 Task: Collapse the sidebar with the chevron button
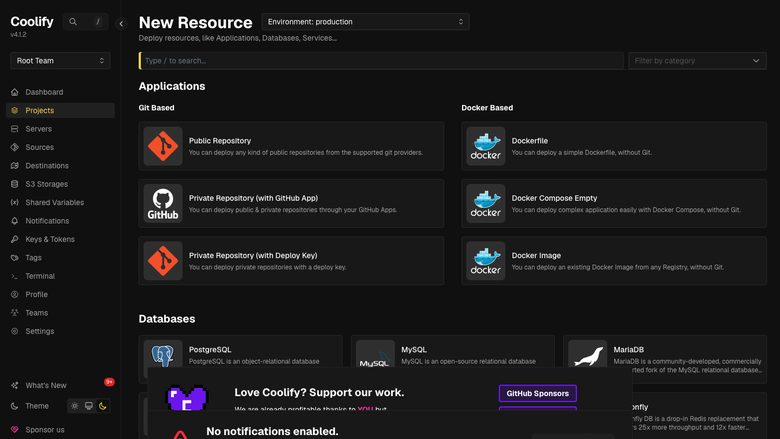(x=121, y=23)
